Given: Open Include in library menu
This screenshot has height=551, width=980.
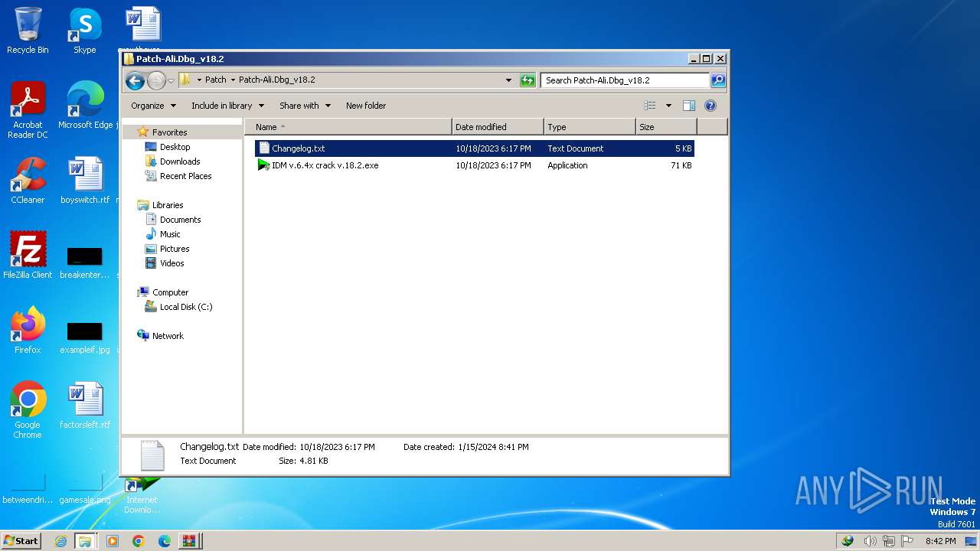Looking at the screenshot, I should click(227, 106).
